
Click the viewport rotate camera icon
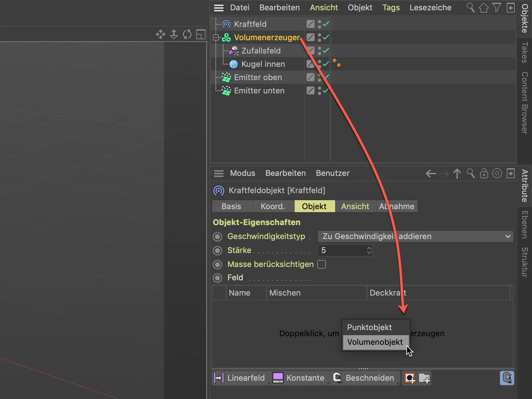(187, 34)
